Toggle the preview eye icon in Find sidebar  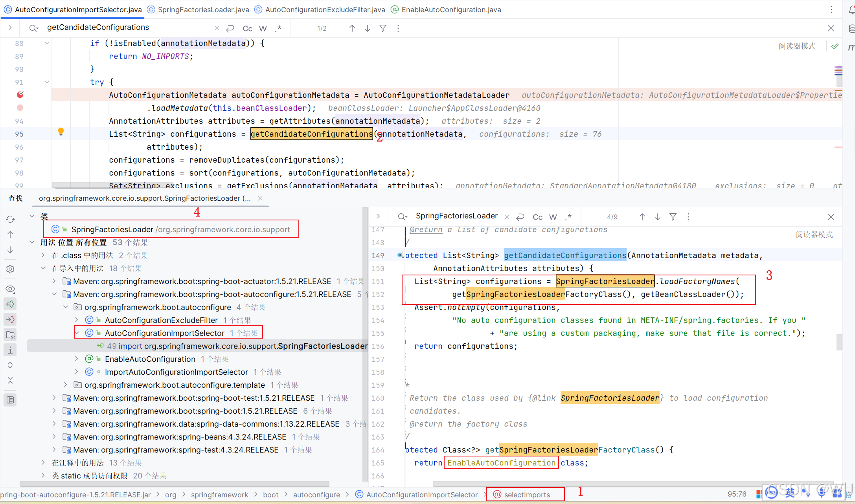[x=10, y=289]
